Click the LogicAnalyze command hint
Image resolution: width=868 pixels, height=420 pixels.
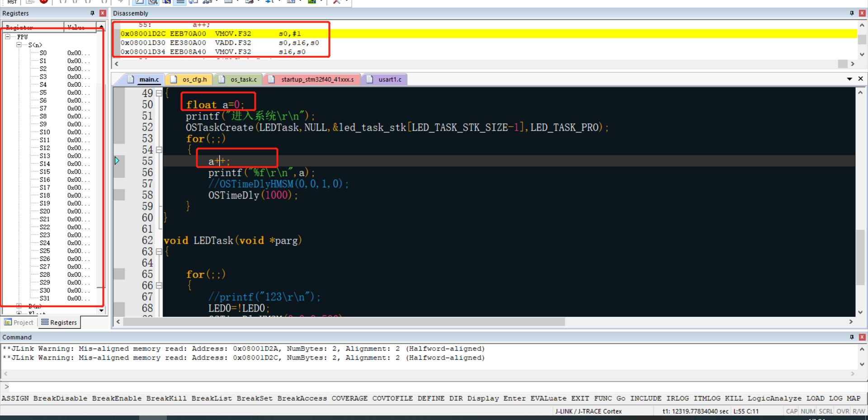point(774,398)
